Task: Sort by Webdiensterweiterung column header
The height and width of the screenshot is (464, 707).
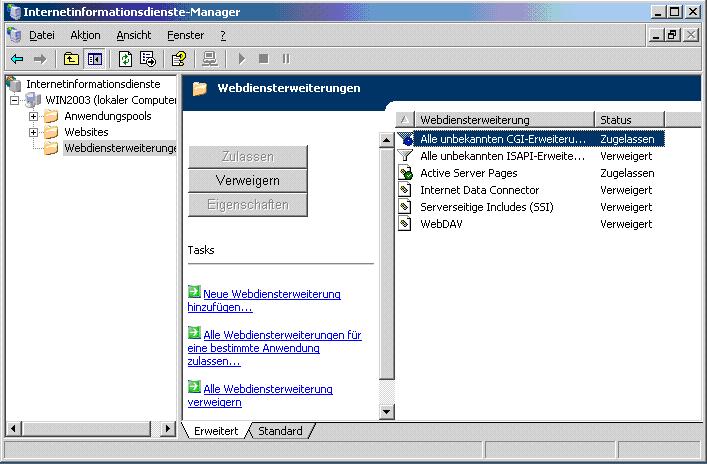Action: [x=504, y=119]
